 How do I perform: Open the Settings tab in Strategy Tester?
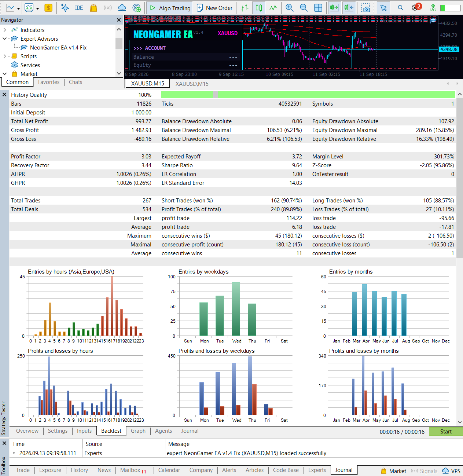pyautogui.click(x=58, y=431)
